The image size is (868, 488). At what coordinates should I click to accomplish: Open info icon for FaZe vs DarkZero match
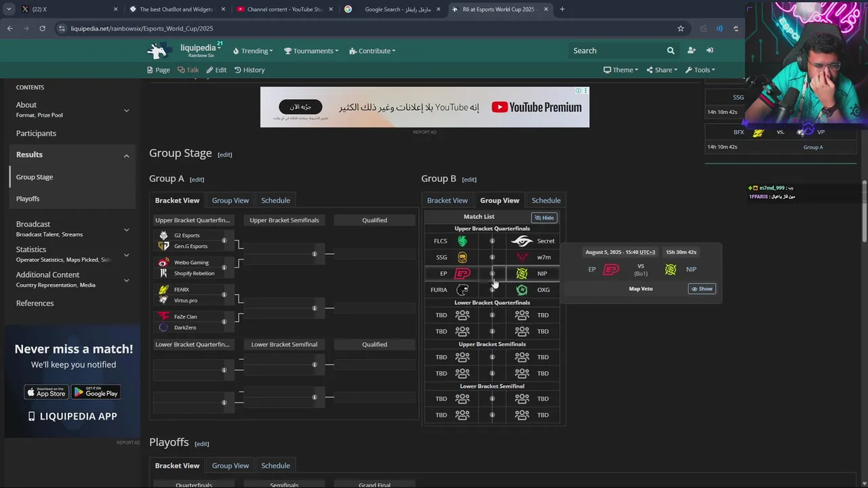coord(224,322)
